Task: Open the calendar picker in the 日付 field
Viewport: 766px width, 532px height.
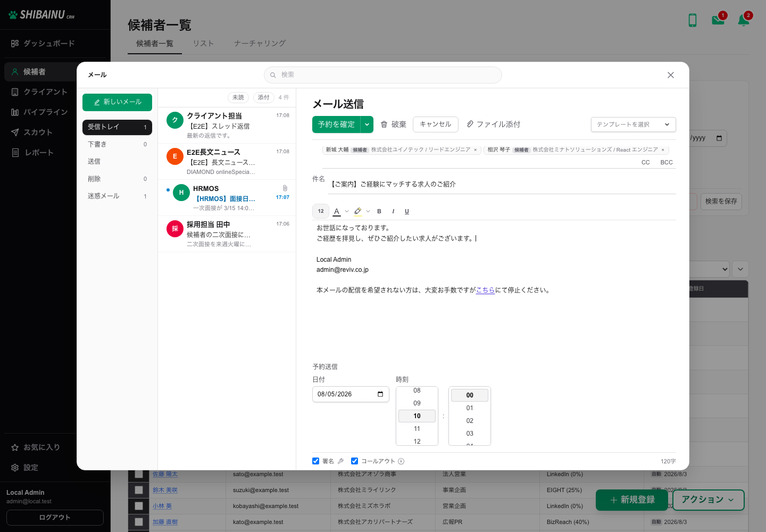Action: point(380,394)
